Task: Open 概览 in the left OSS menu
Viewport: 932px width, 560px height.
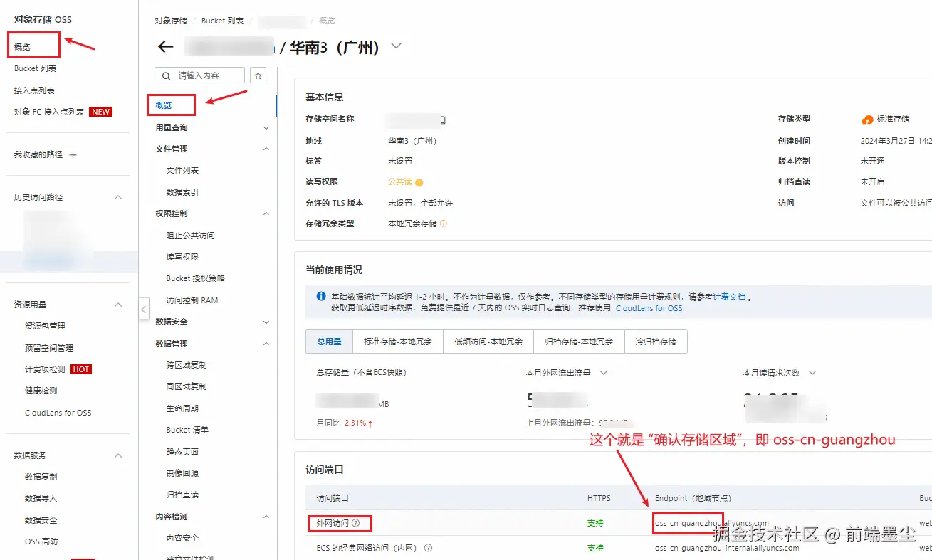Action: click(x=22, y=47)
